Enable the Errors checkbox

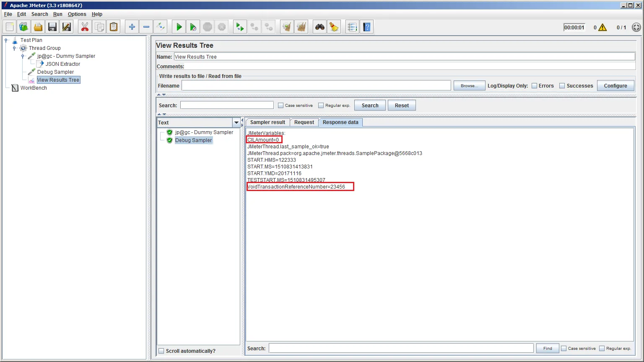(535, 86)
